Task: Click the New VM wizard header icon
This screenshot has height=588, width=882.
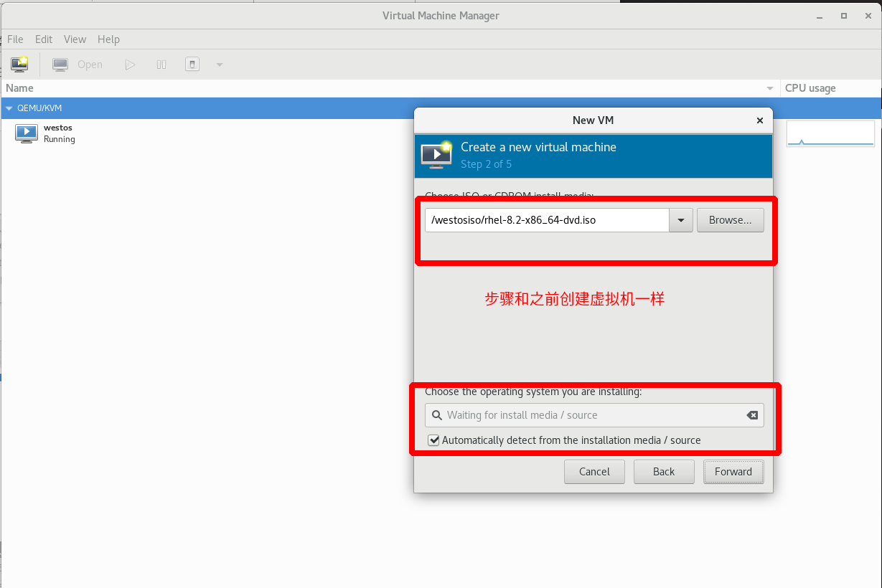Action: click(436, 155)
